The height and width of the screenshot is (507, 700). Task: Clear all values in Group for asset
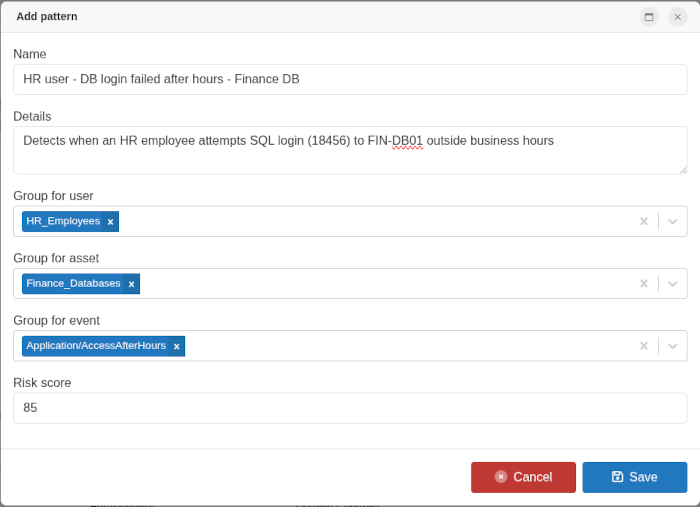(644, 284)
